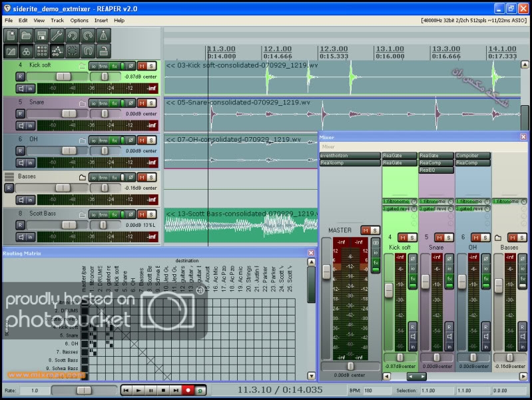Image resolution: width=532 pixels, height=400 pixels.
Task: Click the transport play button
Action: point(138,391)
